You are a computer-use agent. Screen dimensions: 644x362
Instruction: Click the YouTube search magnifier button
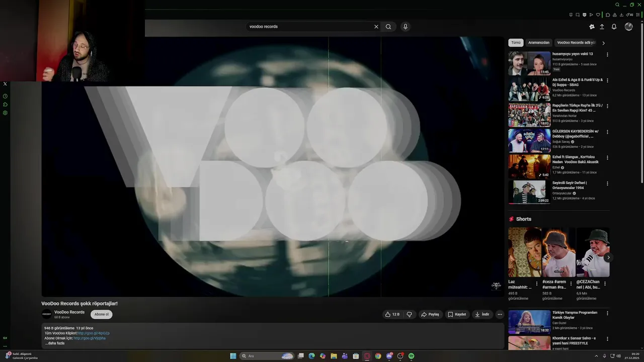point(388,27)
